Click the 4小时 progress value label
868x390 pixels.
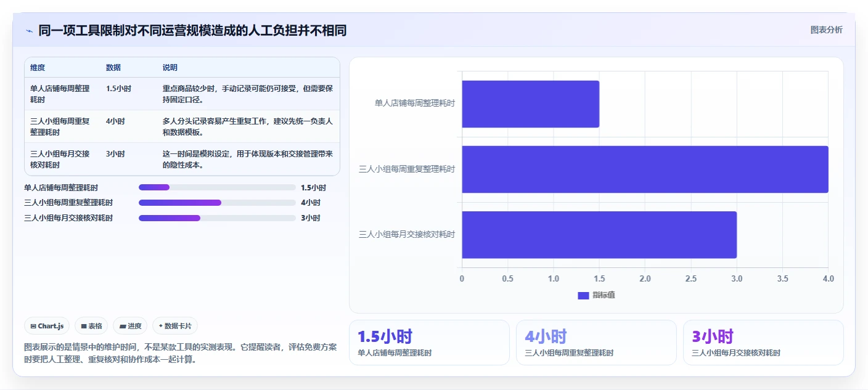coord(311,203)
